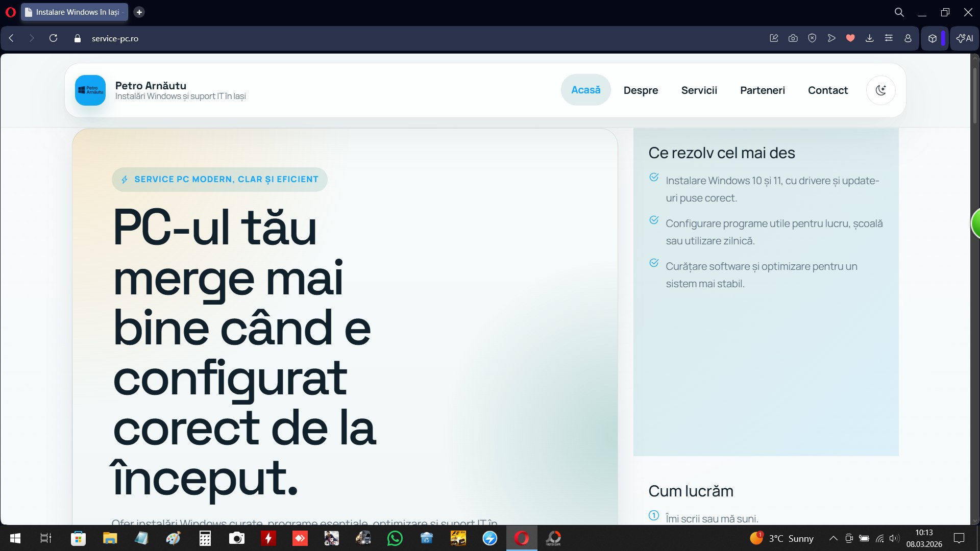Toggle the favorites heart in the toolbar
The image size is (980, 551).
850,38
